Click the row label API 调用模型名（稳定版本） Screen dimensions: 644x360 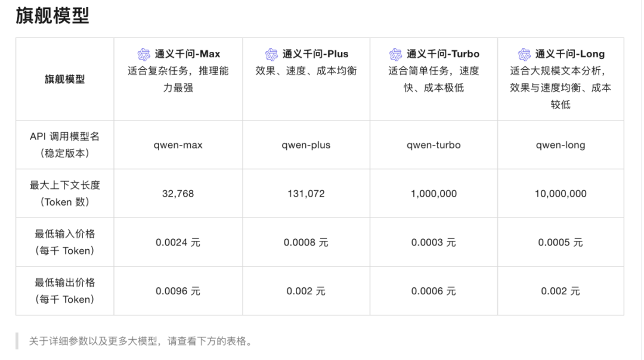click(65, 144)
